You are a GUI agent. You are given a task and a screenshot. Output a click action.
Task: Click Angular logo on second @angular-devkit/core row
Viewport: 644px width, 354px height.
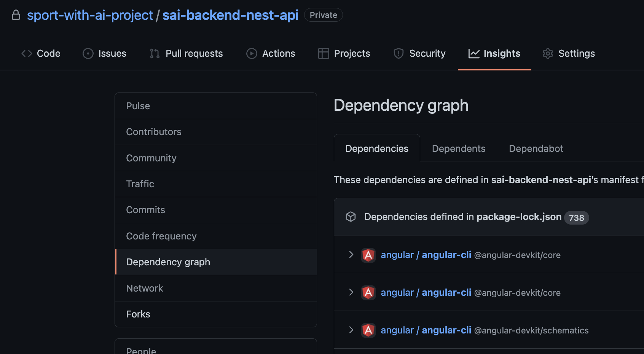click(368, 293)
